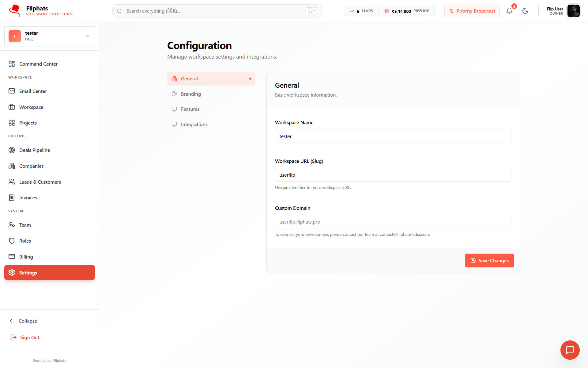Open the notifications bell icon

509,11
